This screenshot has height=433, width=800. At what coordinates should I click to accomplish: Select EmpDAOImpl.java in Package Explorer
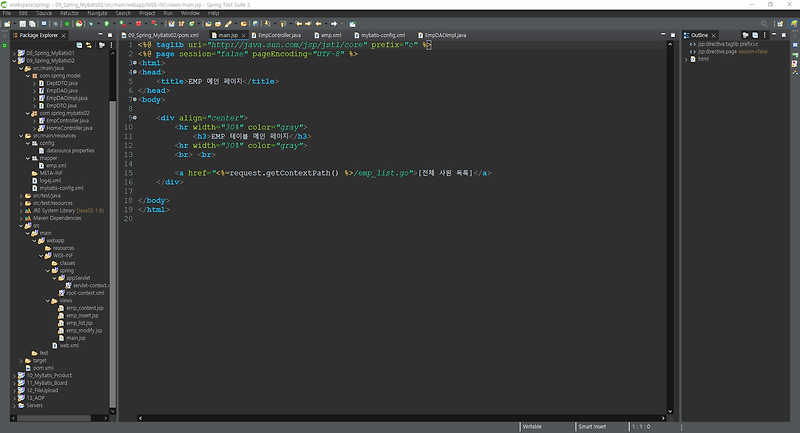[x=67, y=98]
